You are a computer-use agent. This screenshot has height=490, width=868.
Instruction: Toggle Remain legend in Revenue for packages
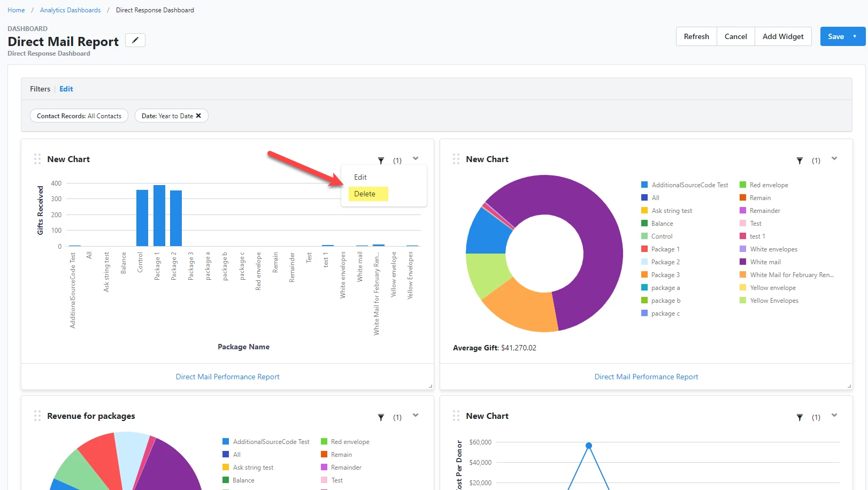[336, 455]
